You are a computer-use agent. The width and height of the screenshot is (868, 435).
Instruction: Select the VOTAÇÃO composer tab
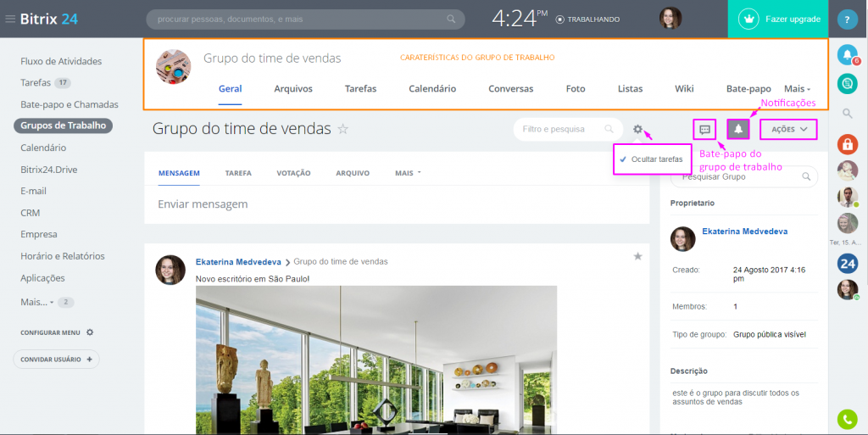[293, 173]
